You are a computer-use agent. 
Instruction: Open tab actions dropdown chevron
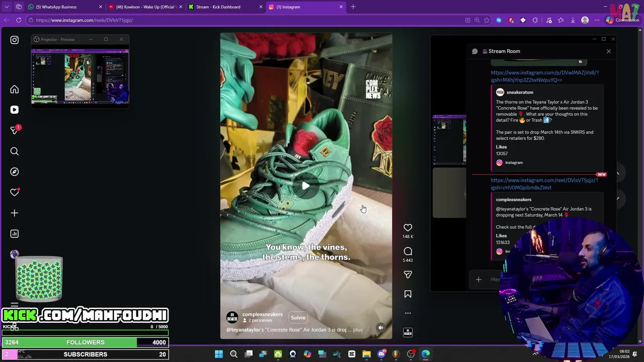(x=7, y=7)
